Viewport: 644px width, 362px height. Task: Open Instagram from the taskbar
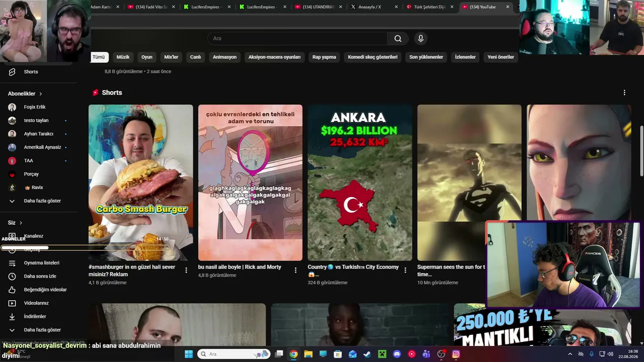click(456, 354)
